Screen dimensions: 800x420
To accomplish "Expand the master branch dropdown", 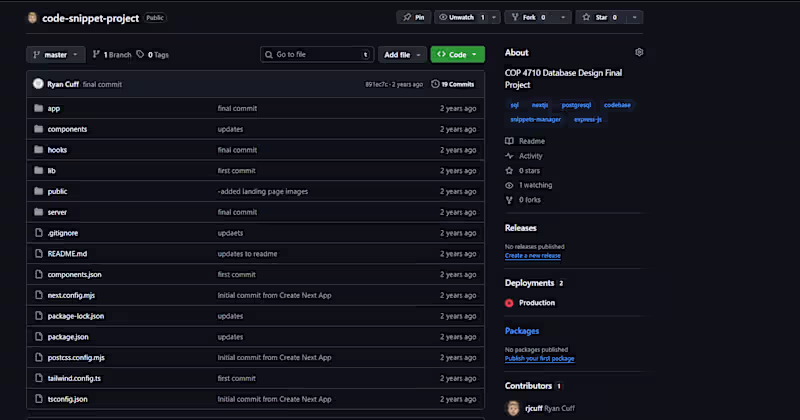I will (x=55, y=55).
